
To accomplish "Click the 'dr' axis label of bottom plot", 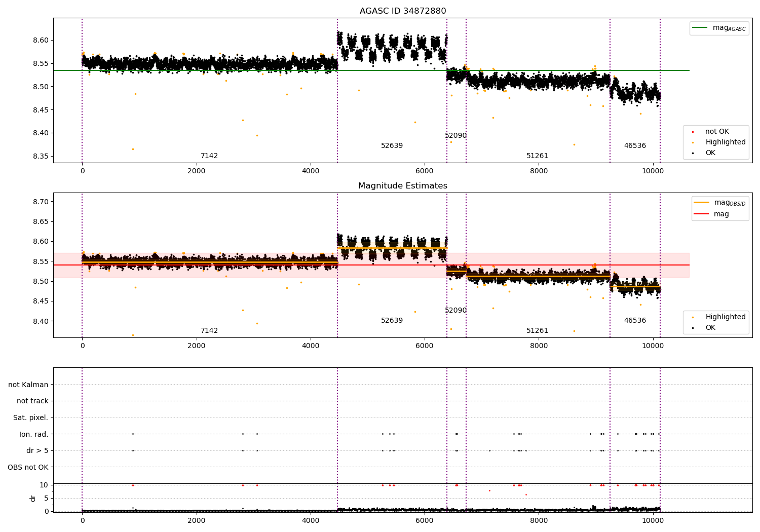I will (x=33, y=498).
